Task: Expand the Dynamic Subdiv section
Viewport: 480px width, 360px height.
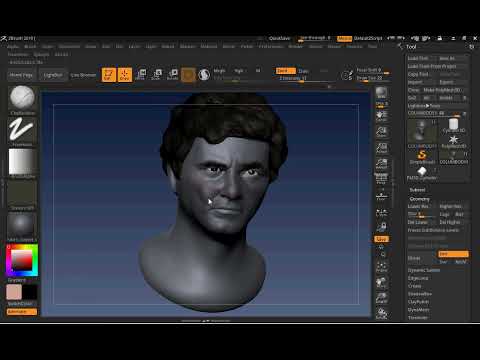Action: 424,270
